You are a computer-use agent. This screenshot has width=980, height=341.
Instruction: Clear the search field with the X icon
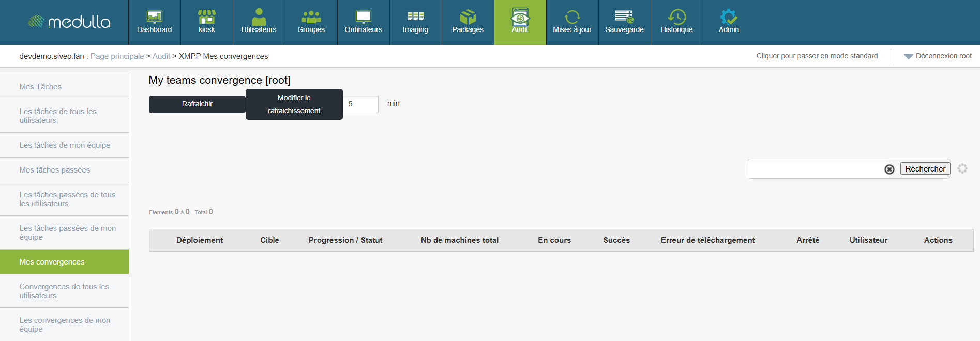coord(889,169)
